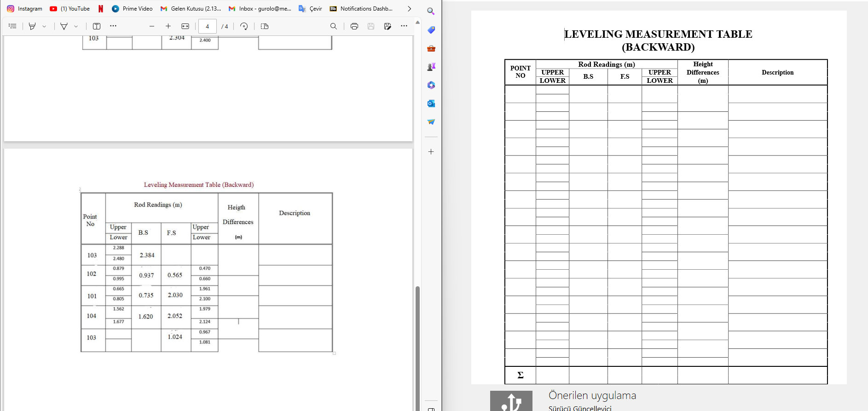Screen dimensions: 868x411
Task: Open the sidebar Outlook icon
Action: tap(431, 104)
